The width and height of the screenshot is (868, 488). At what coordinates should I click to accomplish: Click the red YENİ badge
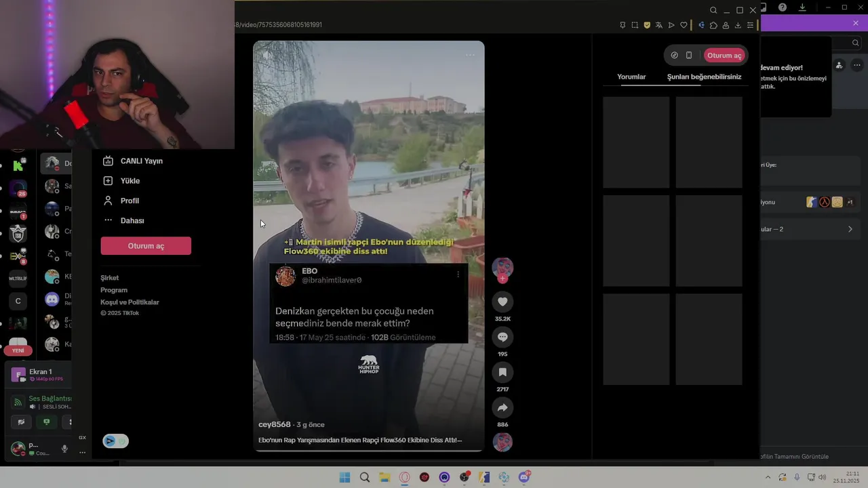click(x=18, y=350)
